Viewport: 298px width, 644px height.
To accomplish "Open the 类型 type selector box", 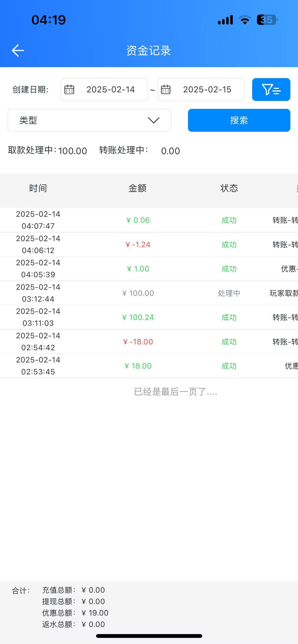I will (x=84, y=120).
